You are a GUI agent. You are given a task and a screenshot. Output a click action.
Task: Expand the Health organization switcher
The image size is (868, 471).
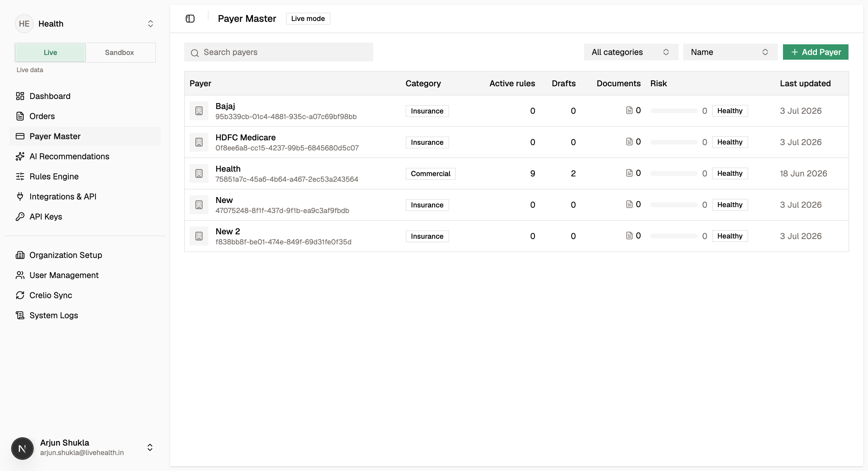(x=150, y=24)
